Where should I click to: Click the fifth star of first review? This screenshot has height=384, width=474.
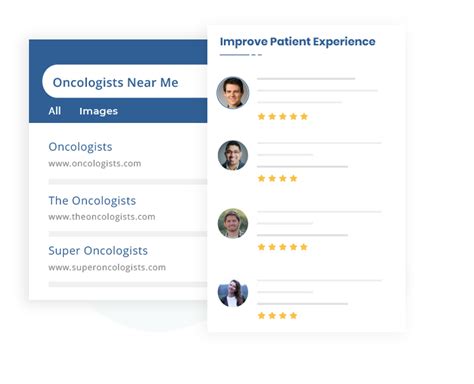click(x=304, y=116)
